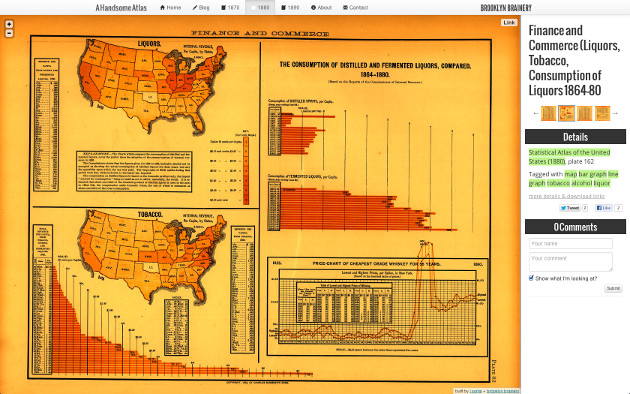Switch to the 1870 atlas tab
Image resolution: width=630 pixels, height=394 pixels.
click(x=230, y=8)
